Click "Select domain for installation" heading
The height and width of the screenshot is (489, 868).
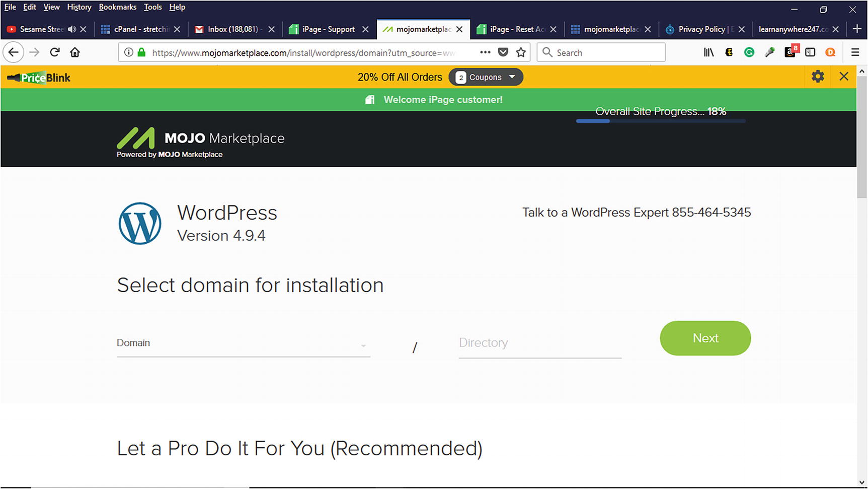pos(250,286)
